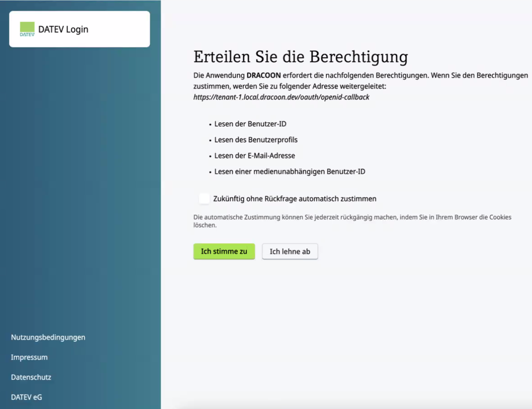Image resolution: width=532 pixels, height=409 pixels.
Task: Click the DATEV Login header text
Action: point(63,29)
